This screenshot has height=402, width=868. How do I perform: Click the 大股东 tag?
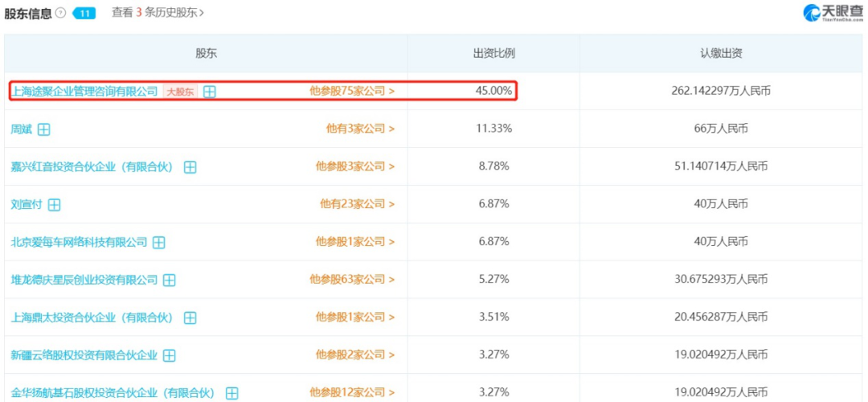(x=181, y=92)
